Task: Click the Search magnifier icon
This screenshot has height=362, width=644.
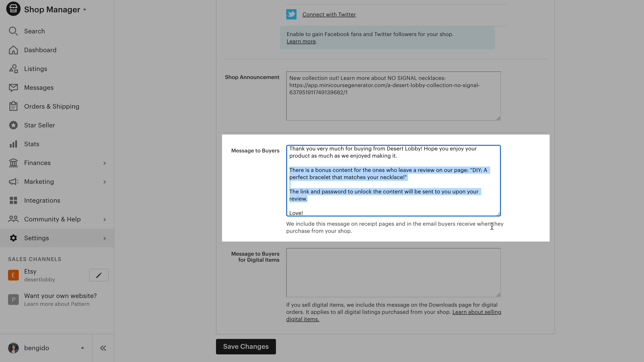Action: pyautogui.click(x=13, y=31)
